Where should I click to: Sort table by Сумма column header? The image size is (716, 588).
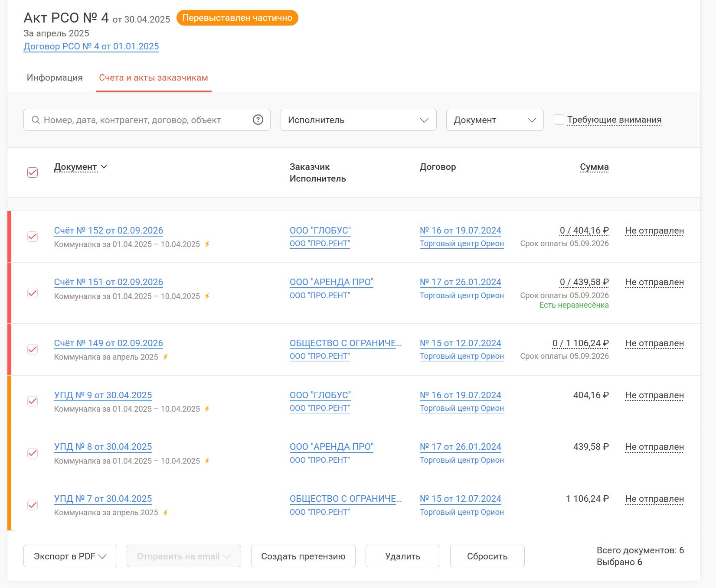594,167
